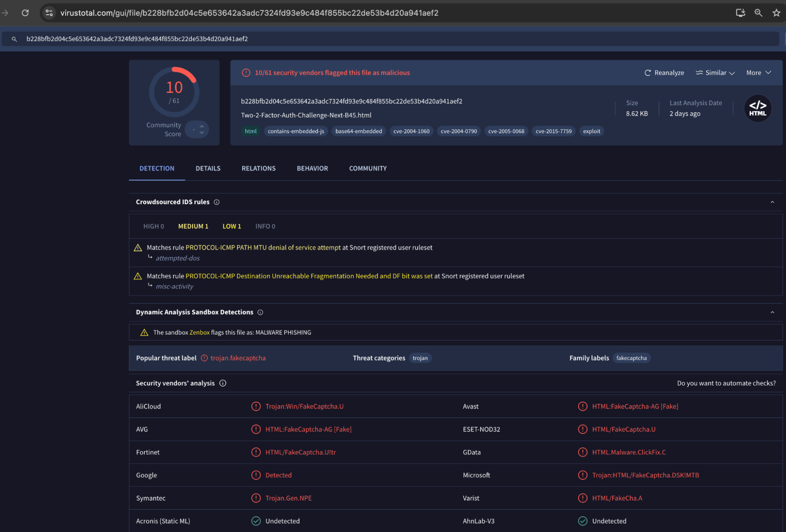Viewport: 786px width, 532px height.
Task: Click info icon next to Security vendors' analysis
Action: click(223, 383)
